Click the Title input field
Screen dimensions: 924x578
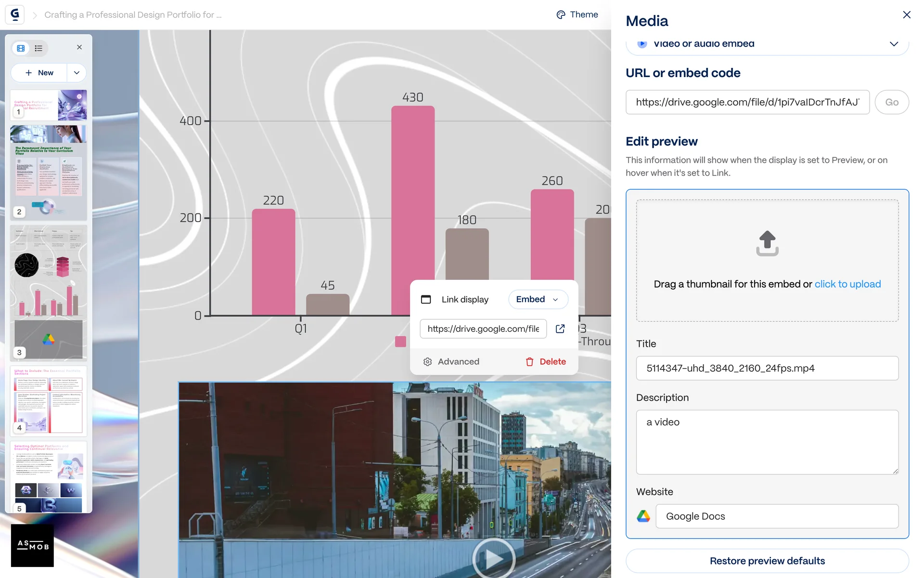767,368
